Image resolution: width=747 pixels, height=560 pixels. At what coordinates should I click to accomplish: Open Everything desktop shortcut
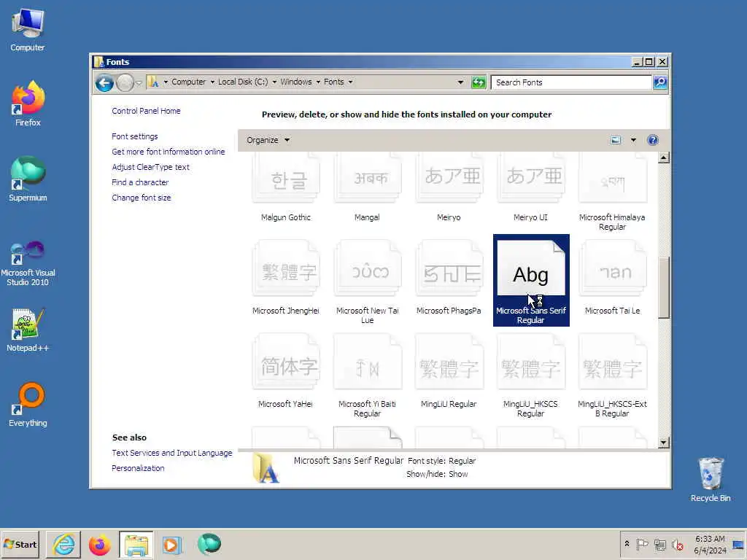(x=28, y=404)
